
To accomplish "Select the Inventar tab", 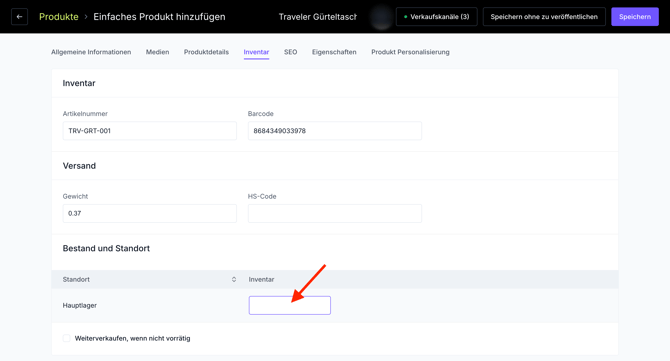I will (x=256, y=52).
